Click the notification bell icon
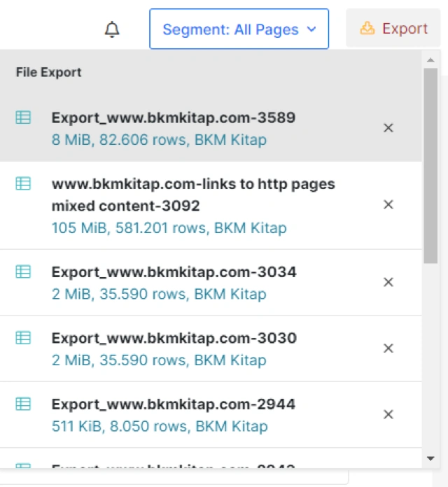The height and width of the screenshot is (487, 448). point(112,29)
